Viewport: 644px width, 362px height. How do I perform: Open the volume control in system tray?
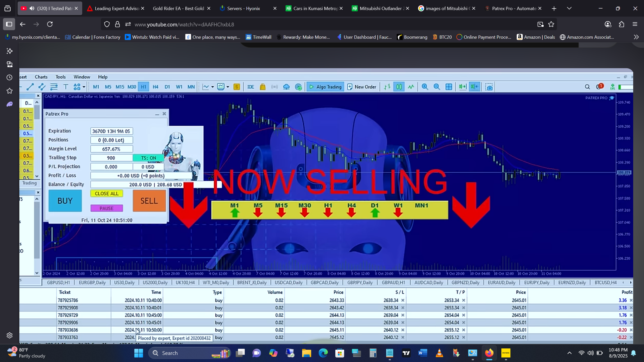coord(590,353)
